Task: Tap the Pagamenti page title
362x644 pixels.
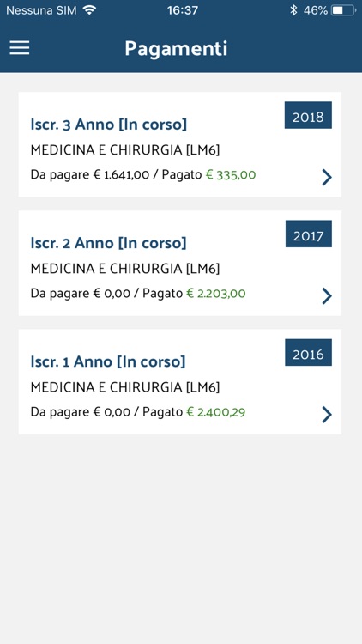Action: [176, 49]
